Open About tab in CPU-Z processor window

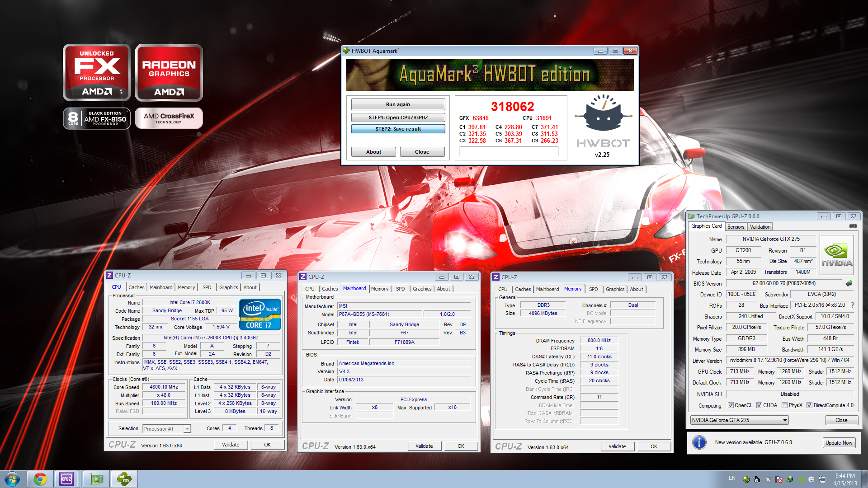pos(250,287)
